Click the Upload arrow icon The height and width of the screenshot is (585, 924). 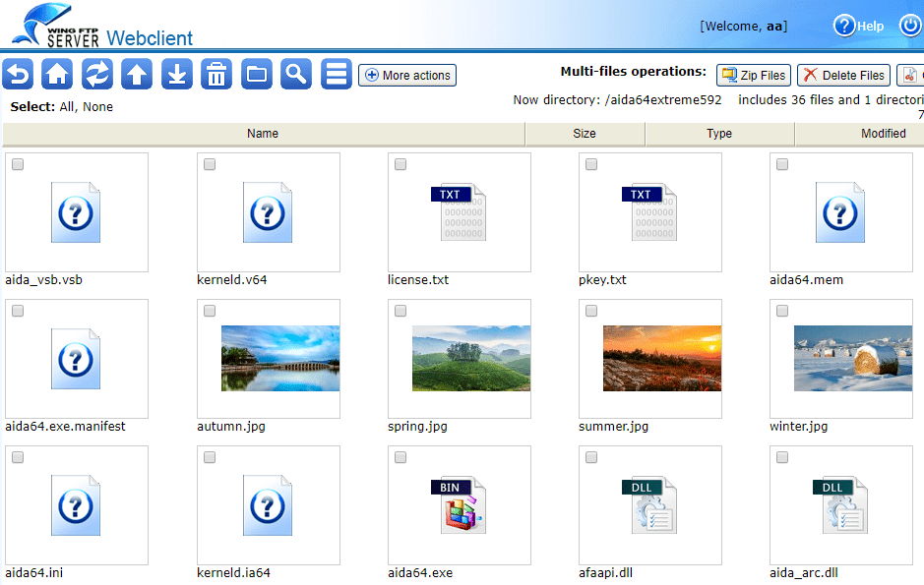[x=137, y=74]
